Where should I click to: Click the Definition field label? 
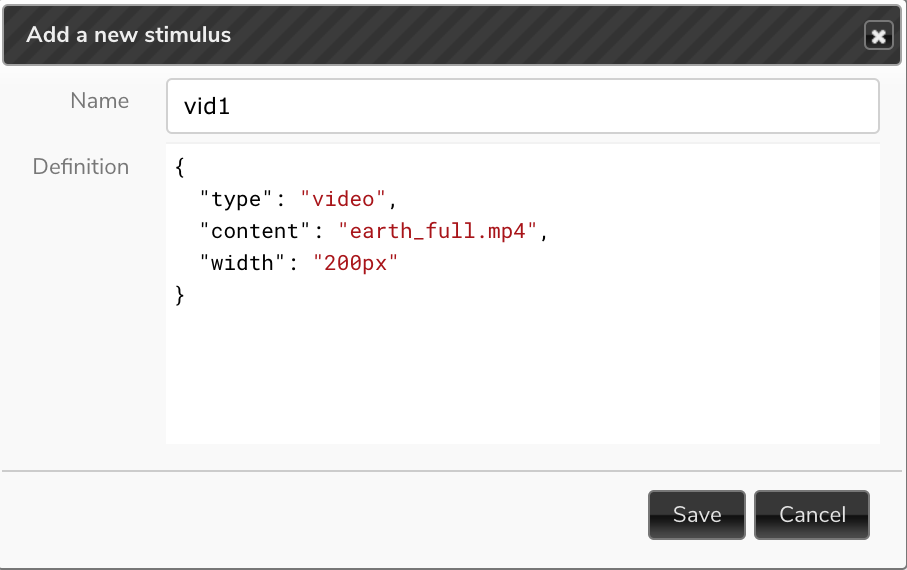[x=81, y=167]
